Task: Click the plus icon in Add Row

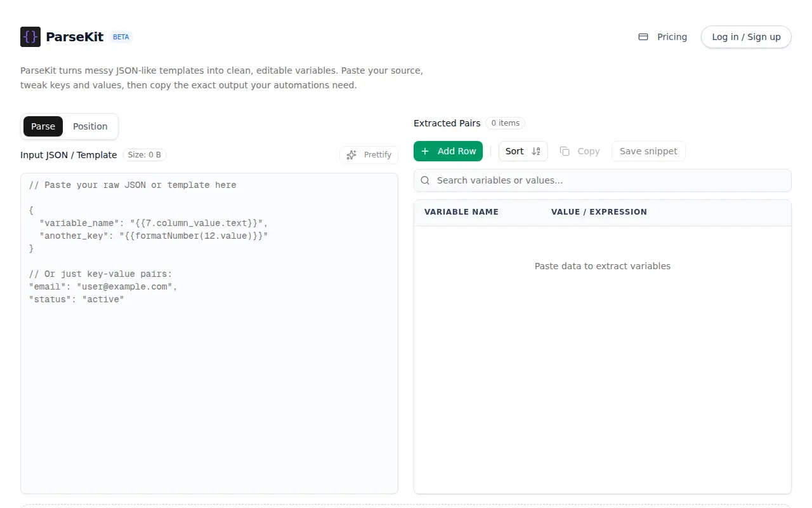Action: (425, 151)
